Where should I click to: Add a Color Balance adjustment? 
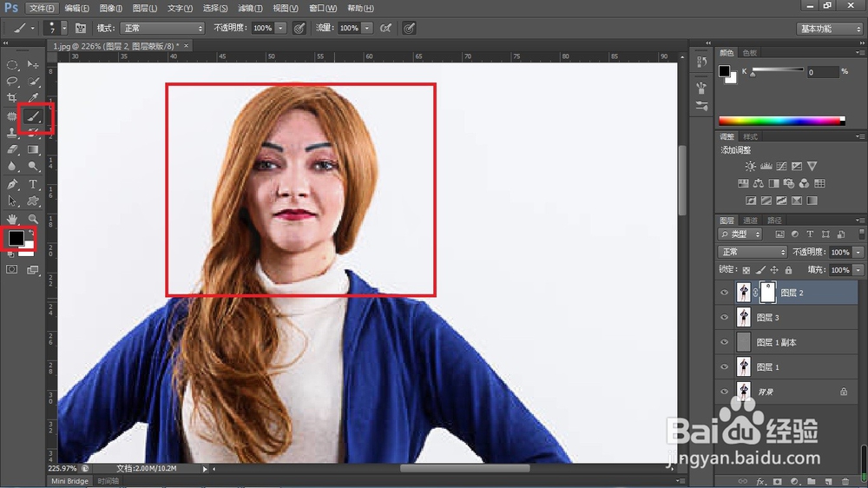coord(759,183)
